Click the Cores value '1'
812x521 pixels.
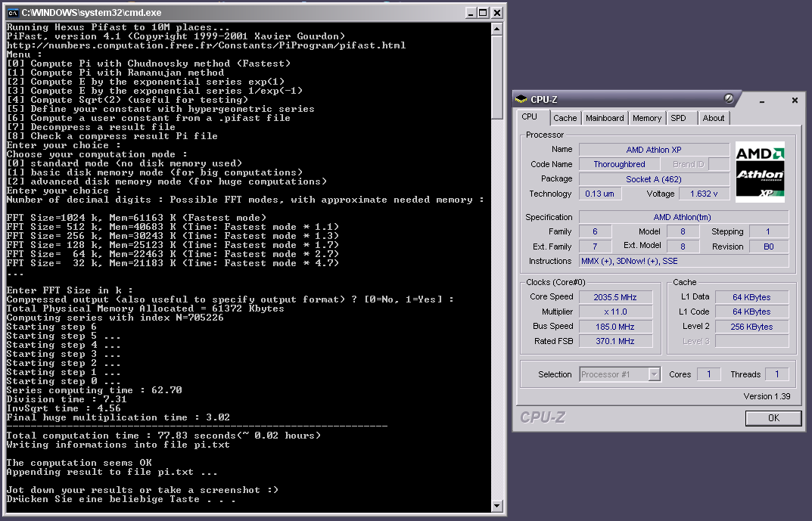click(708, 374)
